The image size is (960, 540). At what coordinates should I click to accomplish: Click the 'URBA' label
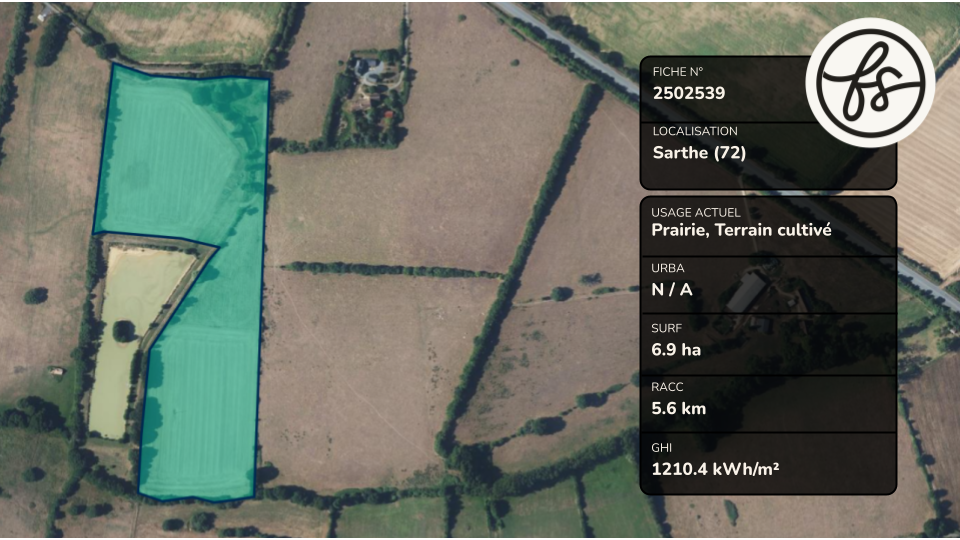(x=668, y=268)
